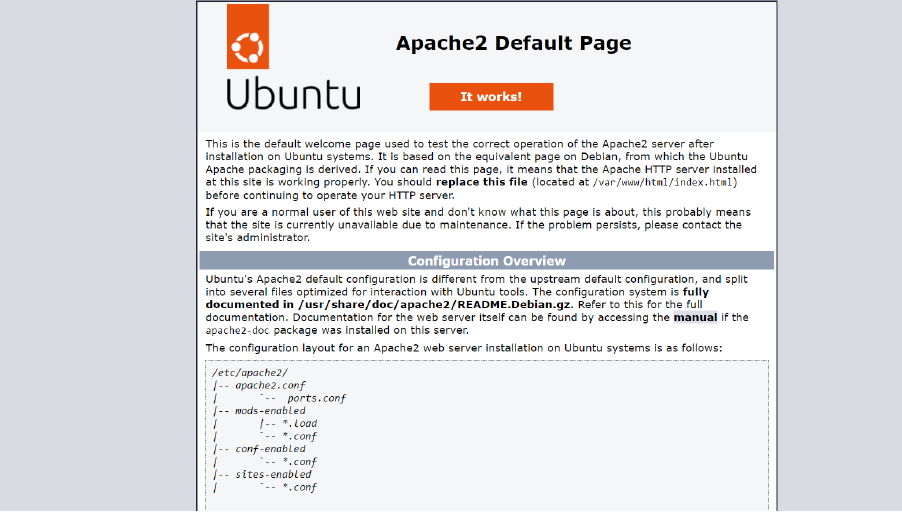902x515 pixels.
Task: Click the "conf-enabled" tree entry
Action: [270, 449]
